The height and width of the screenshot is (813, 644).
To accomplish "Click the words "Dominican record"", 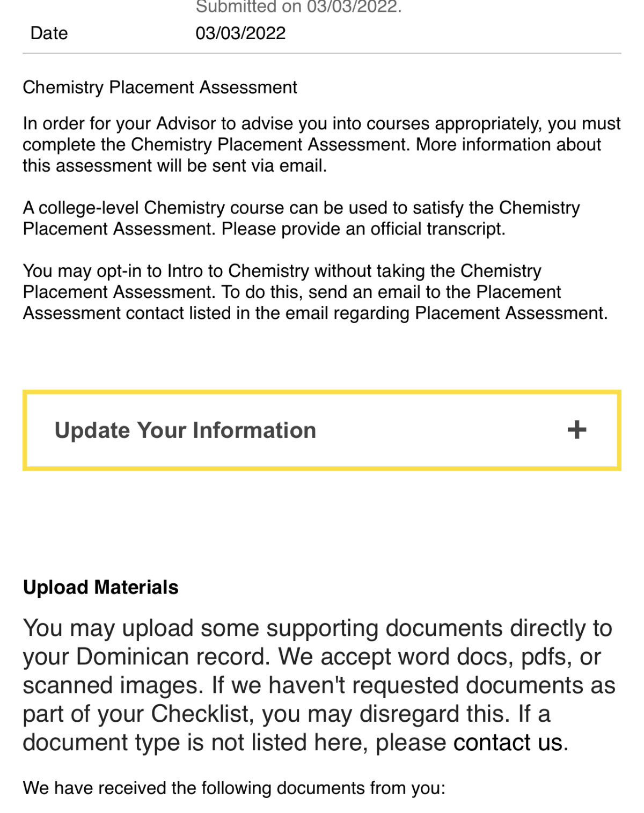I will coord(172,657).
